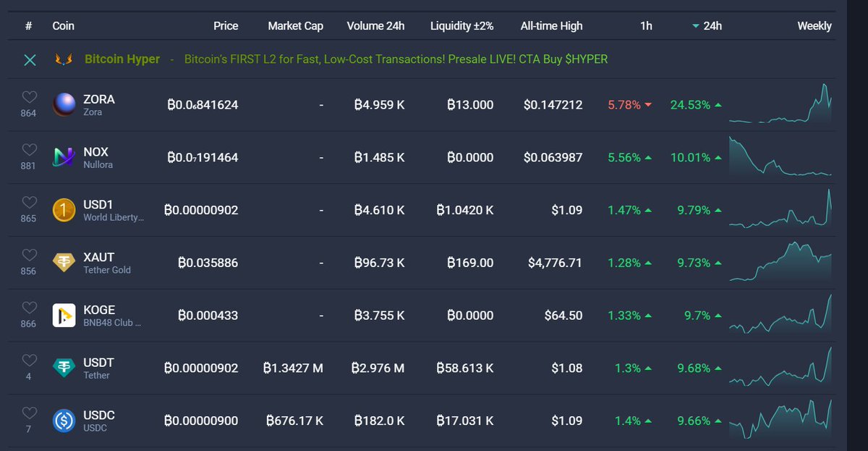Click XAUT all-time high $4,776.71
This screenshot has width=868, height=451.
tap(555, 263)
